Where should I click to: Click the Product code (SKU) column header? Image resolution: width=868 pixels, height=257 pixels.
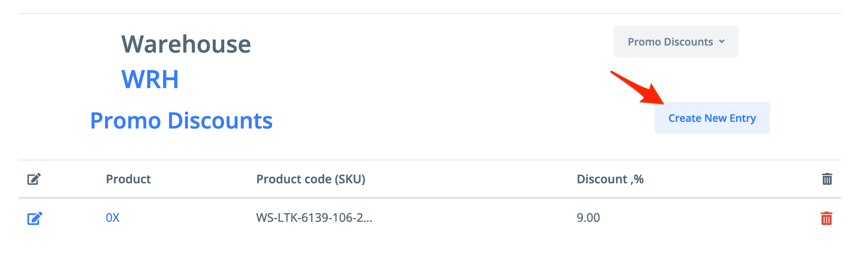(x=311, y=179)
